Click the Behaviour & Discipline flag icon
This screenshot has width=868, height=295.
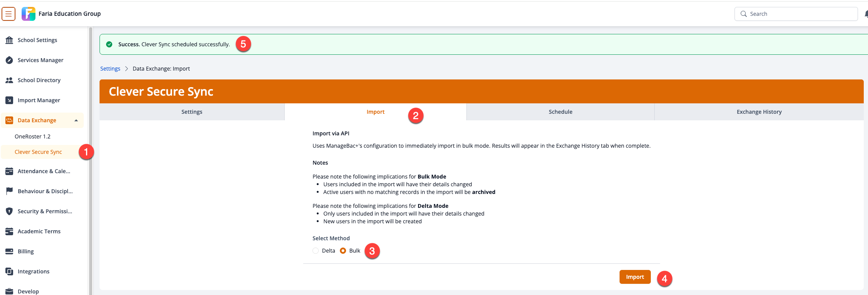tap(9, 191)
